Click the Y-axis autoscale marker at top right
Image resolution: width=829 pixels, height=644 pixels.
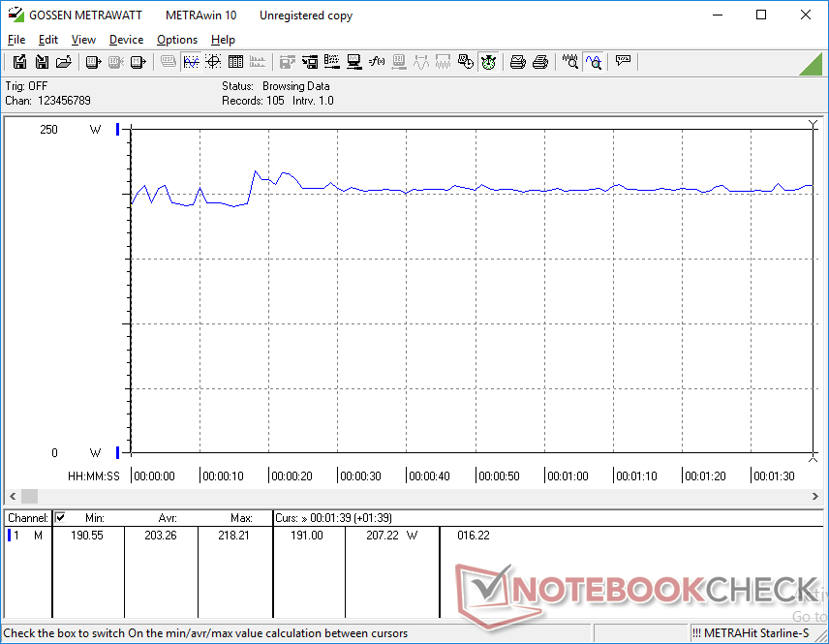(814, 124)
